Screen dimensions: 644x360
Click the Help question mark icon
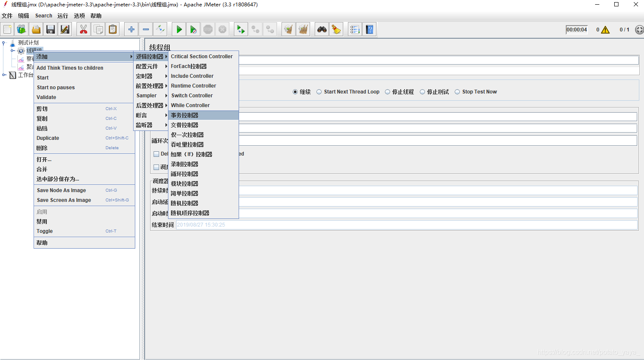(x=370, y=29)
